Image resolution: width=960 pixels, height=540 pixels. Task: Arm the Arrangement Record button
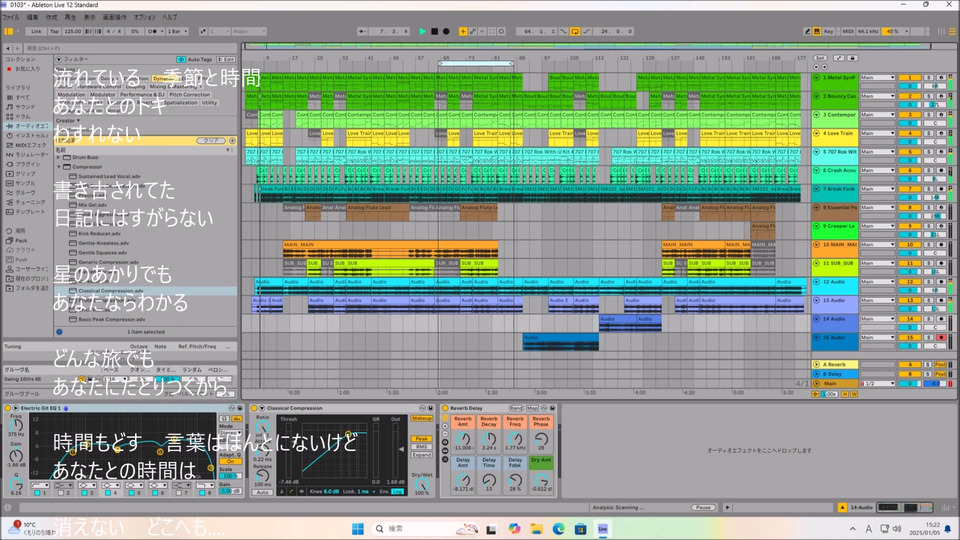(x=446, y=31)
